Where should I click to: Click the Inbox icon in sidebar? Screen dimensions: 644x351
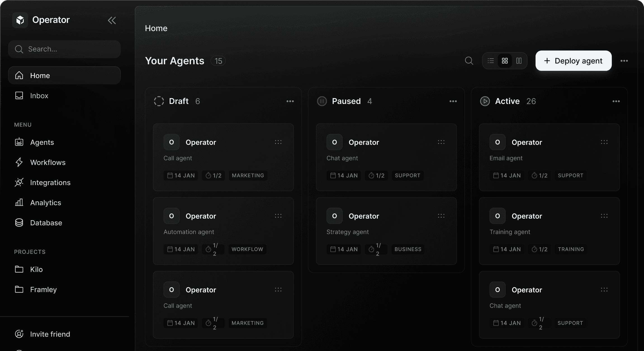point(19,96)
